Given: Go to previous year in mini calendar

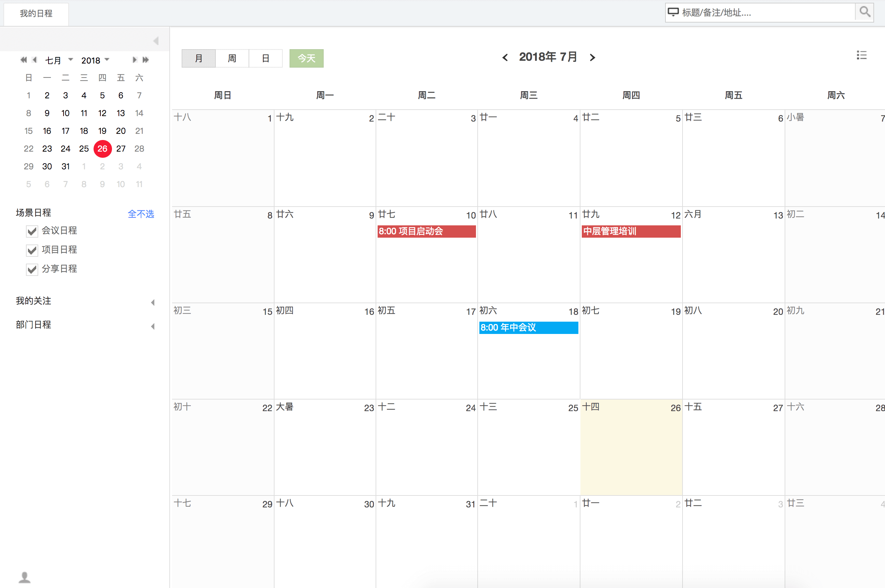Looking at the screenshot, I should 24,60.
